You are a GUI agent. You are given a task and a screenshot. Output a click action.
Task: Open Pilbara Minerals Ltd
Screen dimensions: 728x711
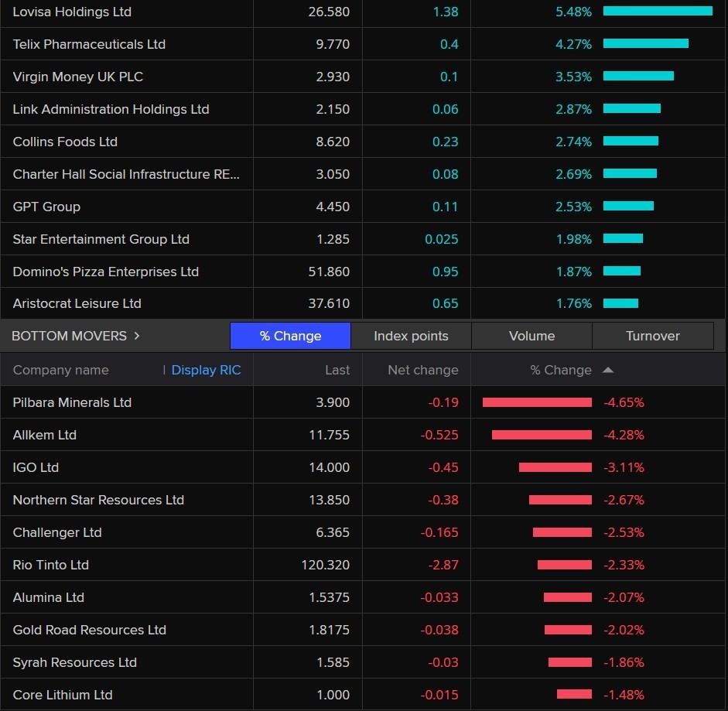(x=72, y=402)
